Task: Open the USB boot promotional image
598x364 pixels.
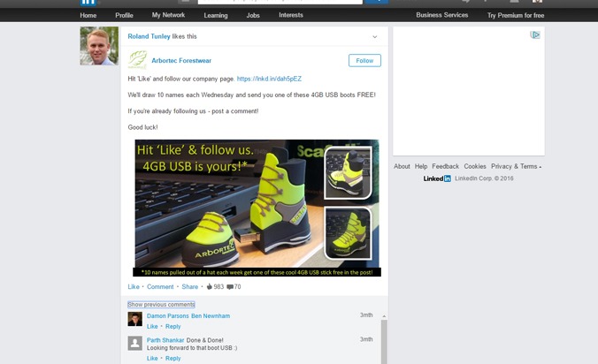Action: point(257,208)
